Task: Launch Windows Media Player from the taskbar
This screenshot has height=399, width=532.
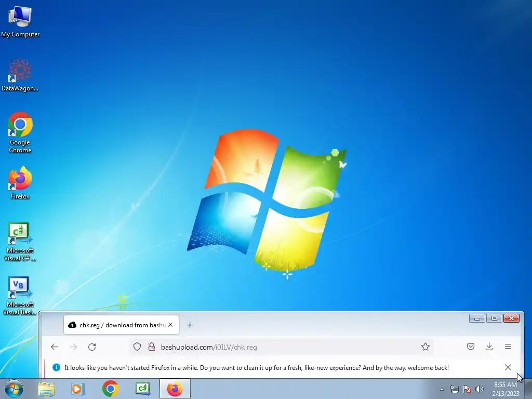Action: [77, 389]
